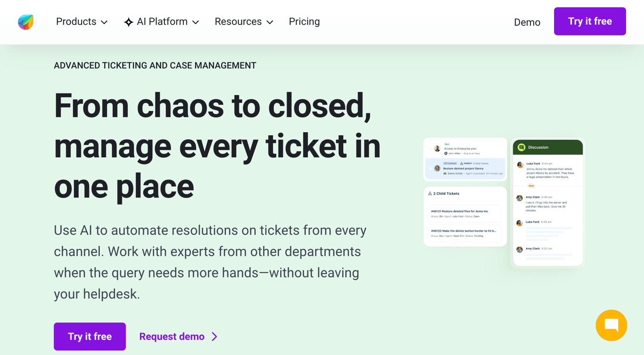Tick checkbox for Restore deleted project library ticket
Screen dimensions: 644x355
pos(430,169)
